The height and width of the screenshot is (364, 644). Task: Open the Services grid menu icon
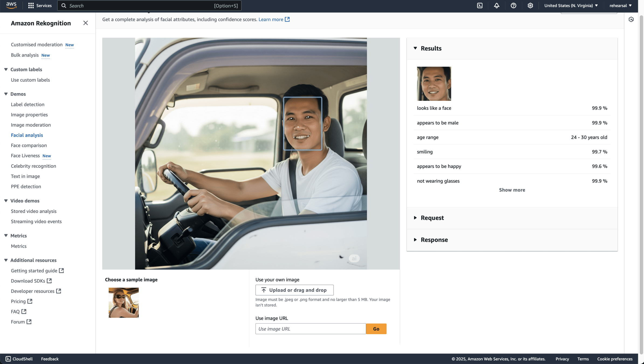(31, 6)
